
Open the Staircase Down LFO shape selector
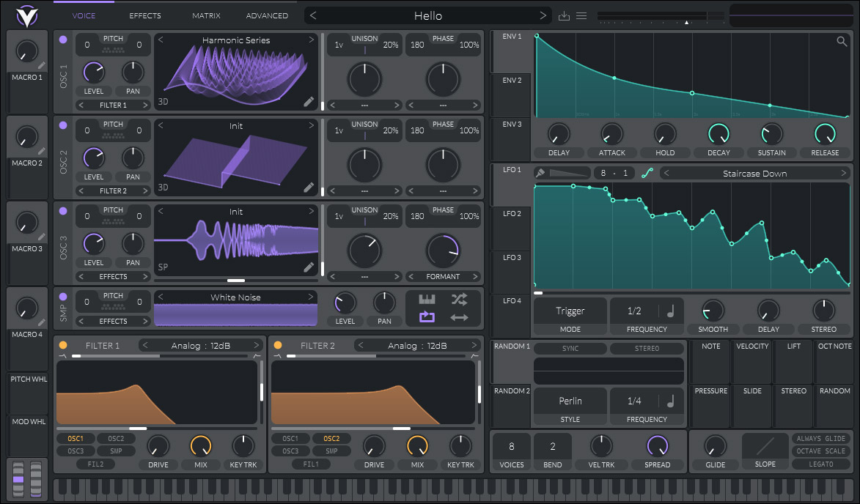755,173
